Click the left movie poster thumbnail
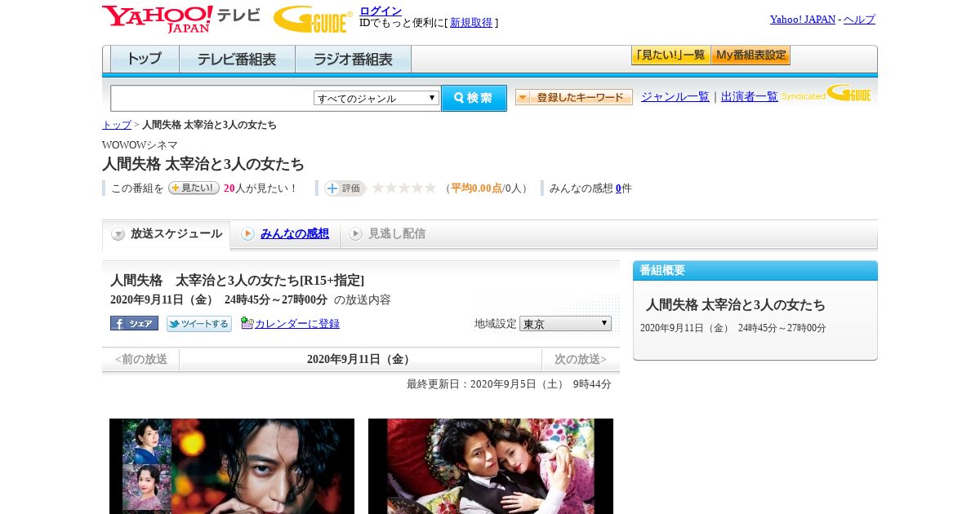This screenshot has width=980, height=514. (x=232, y=466)
